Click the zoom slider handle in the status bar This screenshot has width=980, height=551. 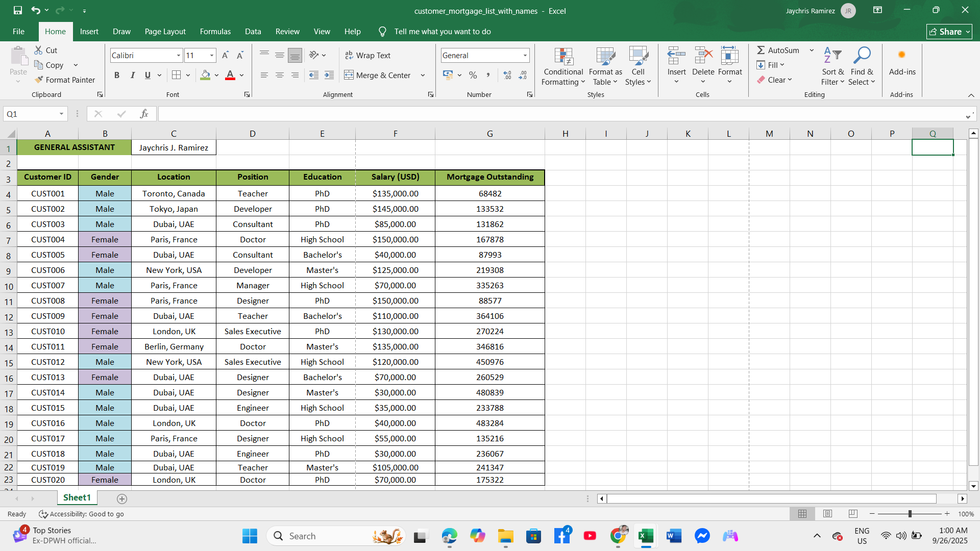coord(910,514)
